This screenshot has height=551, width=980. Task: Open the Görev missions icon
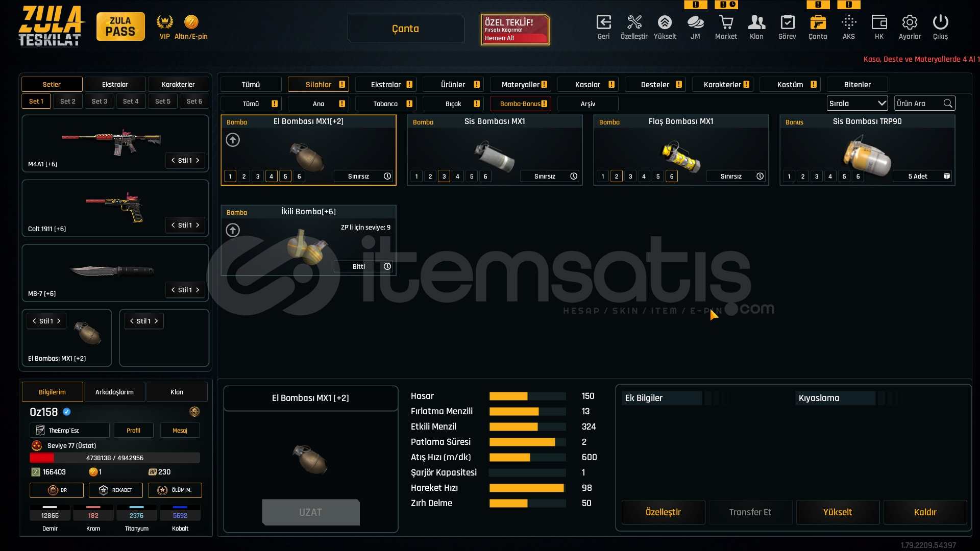[x=787, y=22]
